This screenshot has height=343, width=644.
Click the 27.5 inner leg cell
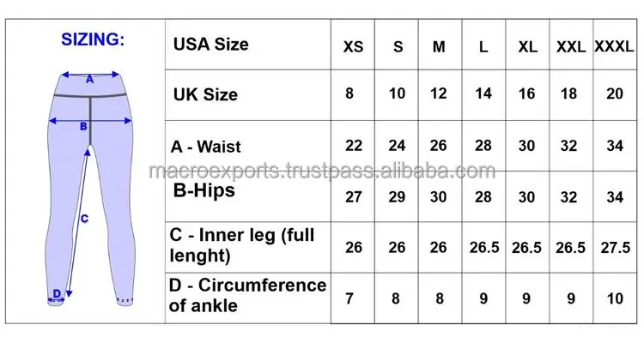[x=615, y=247]
